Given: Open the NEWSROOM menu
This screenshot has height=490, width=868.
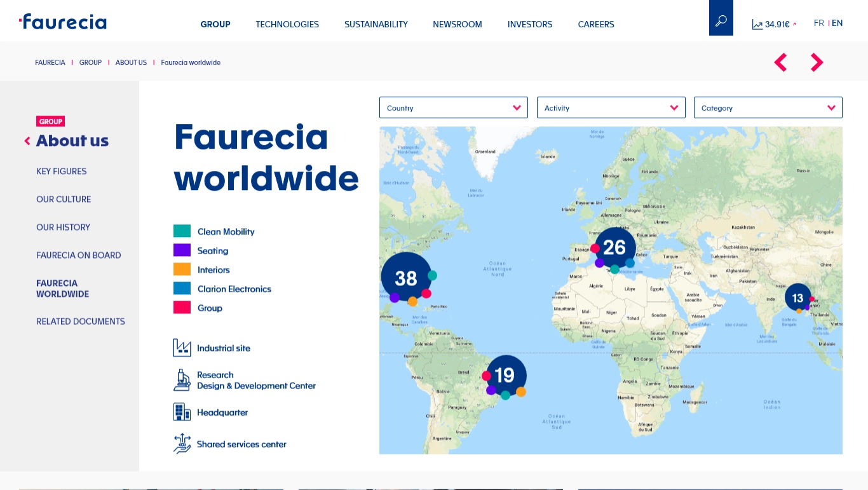Looking at the screenshot, I should [x=458, y=24].
